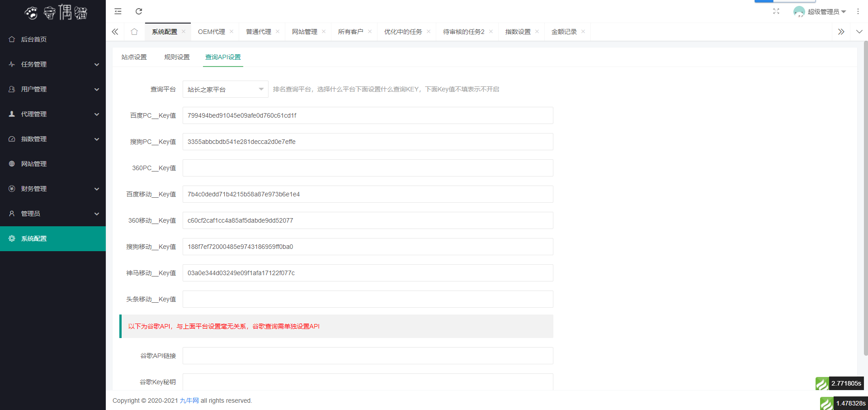The image size is (868, 410).
Task: Click the 管理员 person icon
Action: [x=12, y=214]
